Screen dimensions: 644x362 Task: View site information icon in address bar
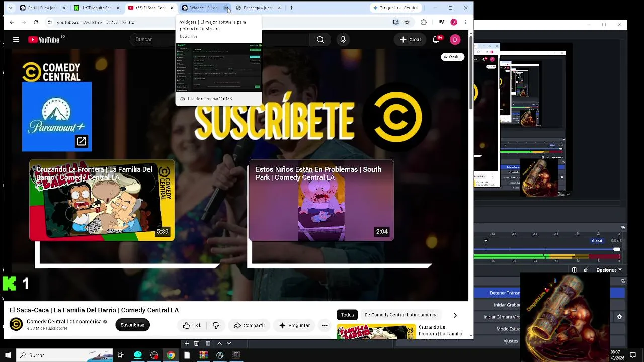point(50,22)
